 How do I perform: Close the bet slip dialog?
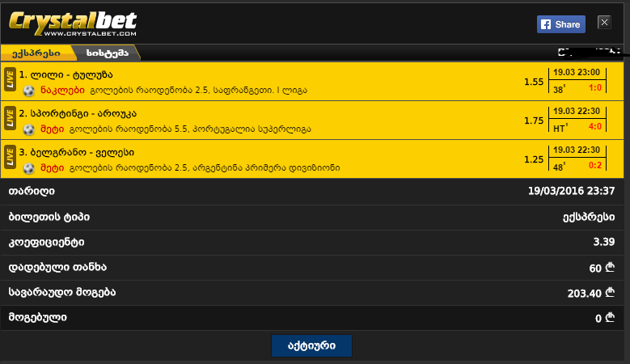click(x=604, y=23)
